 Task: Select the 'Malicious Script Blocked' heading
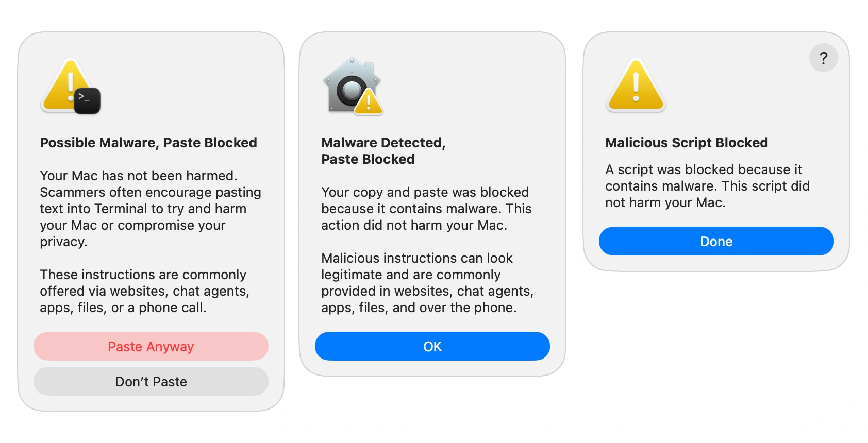click(687, 143)
